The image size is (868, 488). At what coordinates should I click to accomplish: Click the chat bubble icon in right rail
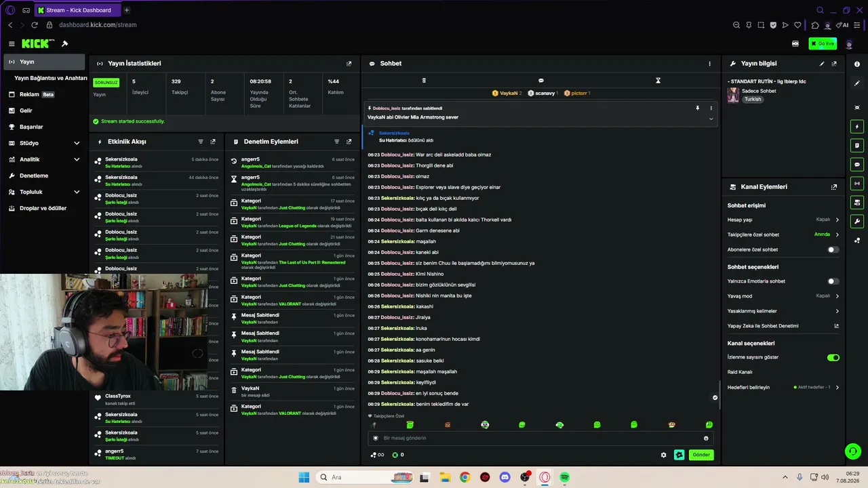pyautogui.click(x=857, y=165)
